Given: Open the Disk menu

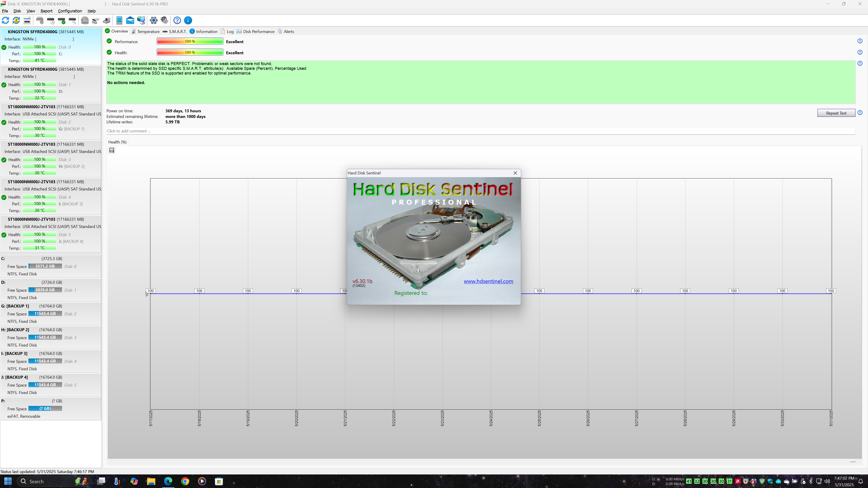Looking at the screenshot, I should point(17,11).
